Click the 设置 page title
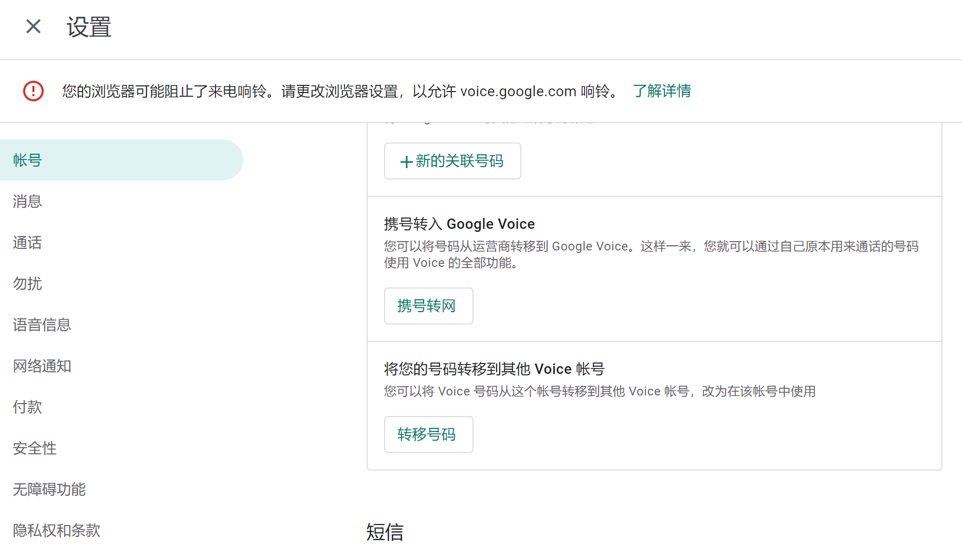This screenshot has height=560, width=962. coord(89,27)
